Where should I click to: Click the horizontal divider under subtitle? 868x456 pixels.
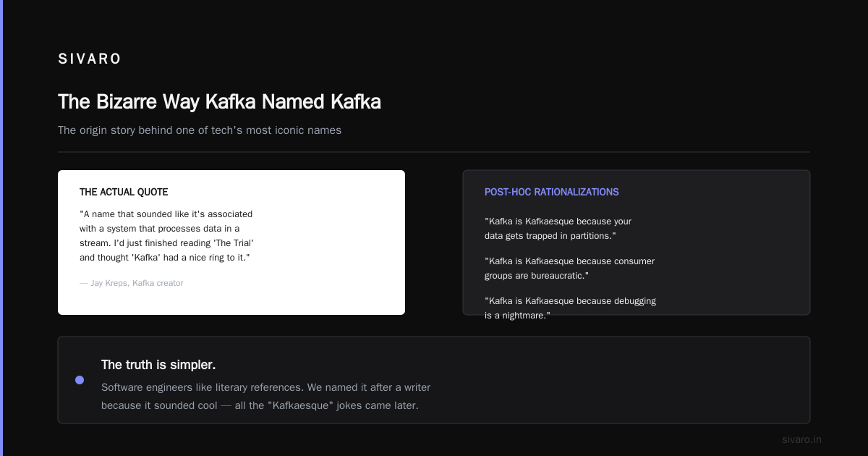(x=434, y=152)
